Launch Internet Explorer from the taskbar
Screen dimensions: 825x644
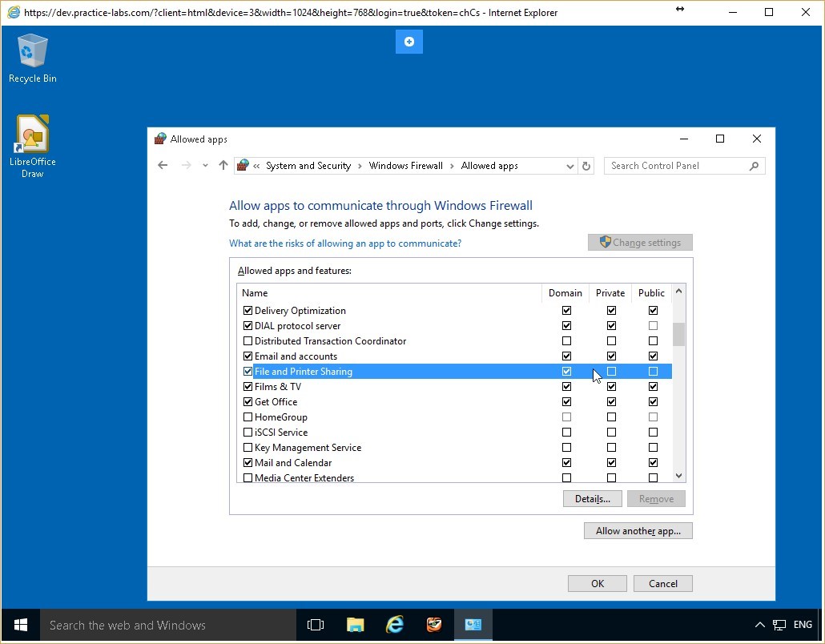tap(394, 625)
